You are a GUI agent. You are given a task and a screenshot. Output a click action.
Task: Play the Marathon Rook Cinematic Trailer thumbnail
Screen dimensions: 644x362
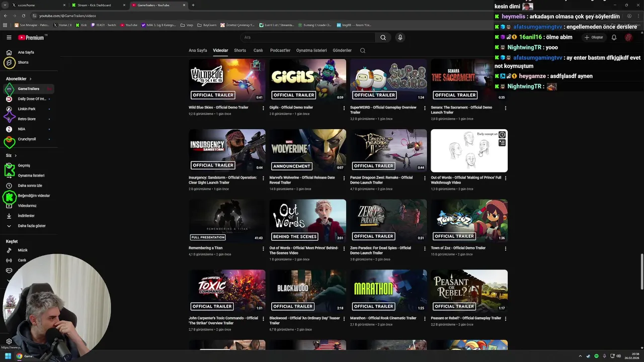[388, 291]
